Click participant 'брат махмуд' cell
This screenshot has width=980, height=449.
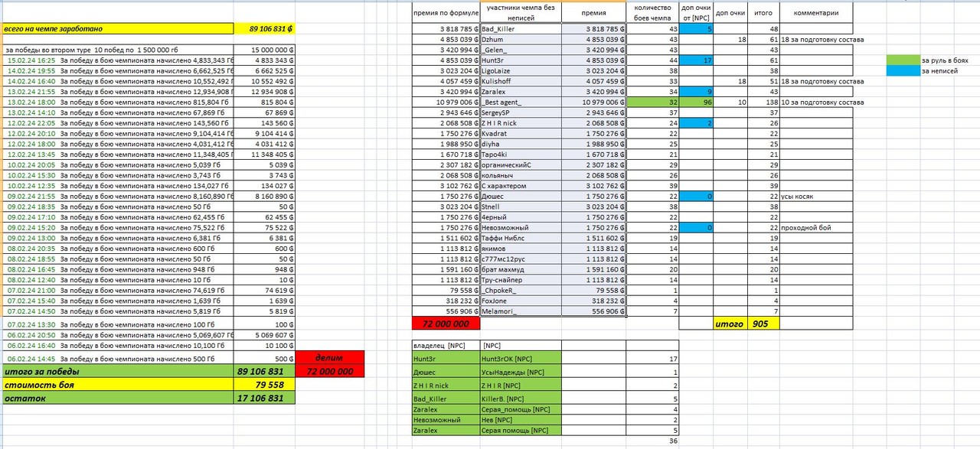[520, 269]
